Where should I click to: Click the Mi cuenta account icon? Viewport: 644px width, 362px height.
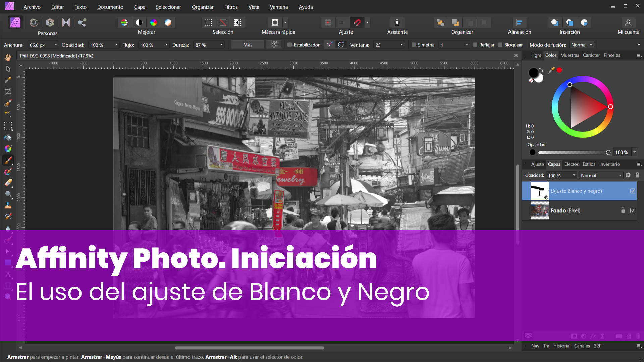coord(628,22)
